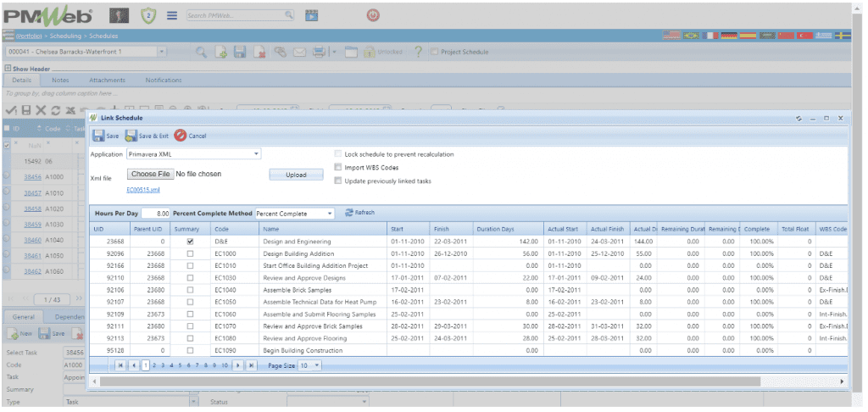
Task: Click the delete record icon in main toolbar
Action: click(259, 52)
